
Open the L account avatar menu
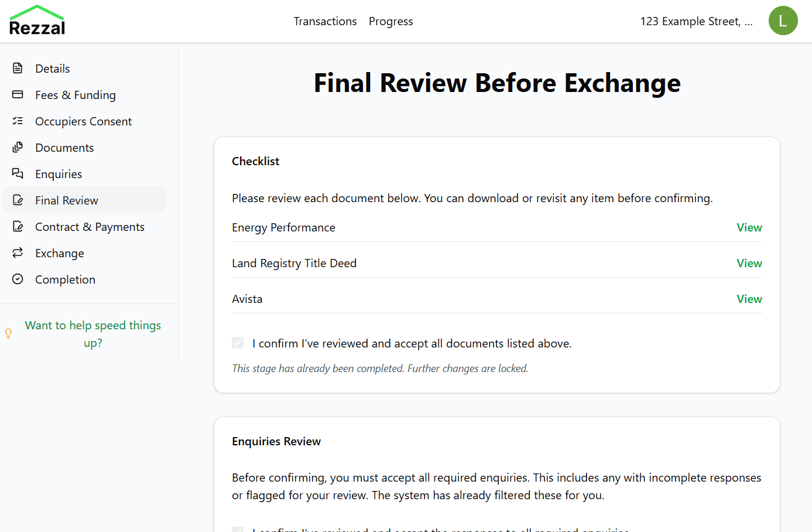point(783,20)
